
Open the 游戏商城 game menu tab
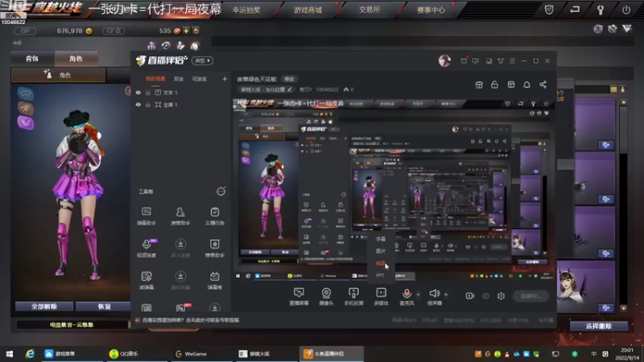coord(308,10)
